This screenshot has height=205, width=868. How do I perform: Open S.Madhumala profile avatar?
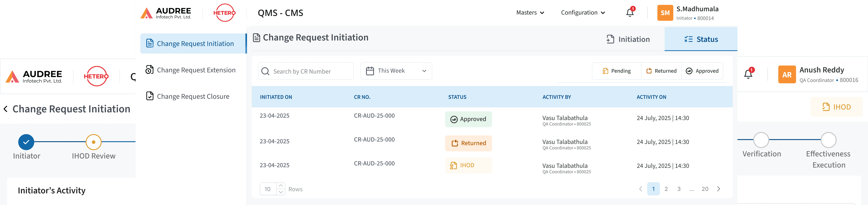(x=665, y=13)
